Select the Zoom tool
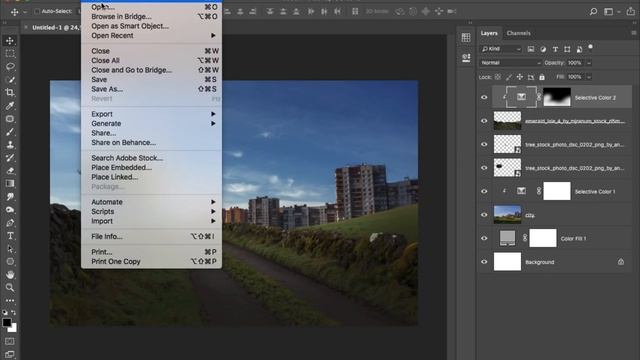This screenshot has height=360, width=640. 10,288
